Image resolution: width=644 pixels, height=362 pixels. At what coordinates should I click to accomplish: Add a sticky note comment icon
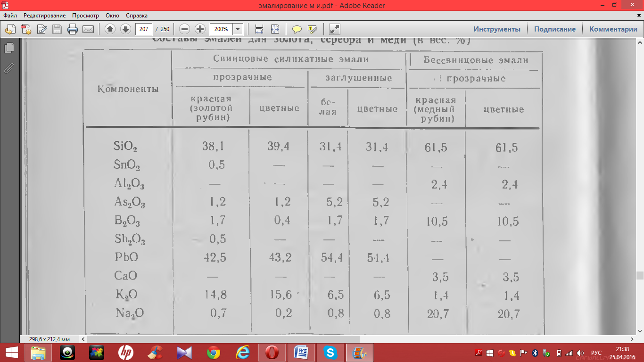tap(297, 29)
